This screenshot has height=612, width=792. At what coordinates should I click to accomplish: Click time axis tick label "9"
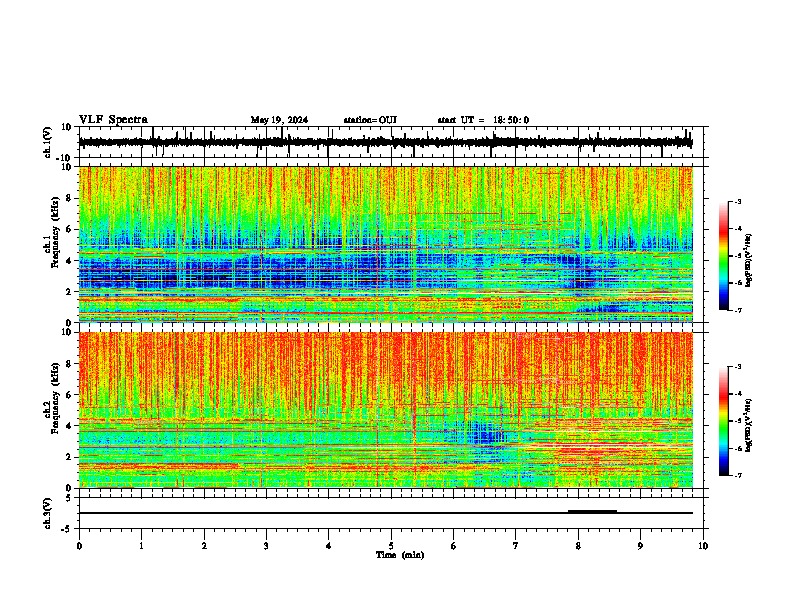(x=640, y=546)
